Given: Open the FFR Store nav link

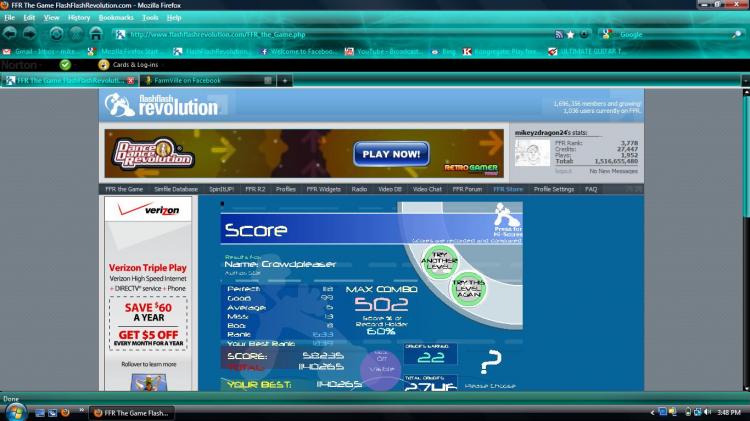Looking at the screenshot, I should [508, 189].
